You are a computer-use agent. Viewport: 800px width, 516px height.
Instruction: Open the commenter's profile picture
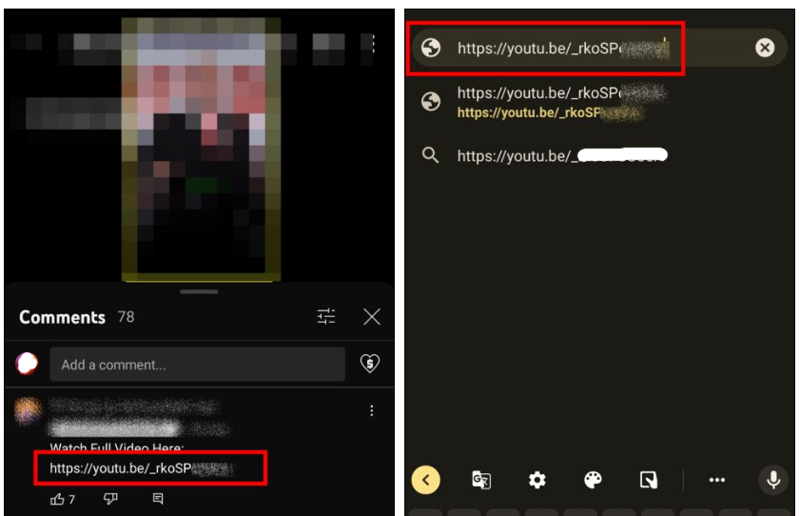[28, 411]
